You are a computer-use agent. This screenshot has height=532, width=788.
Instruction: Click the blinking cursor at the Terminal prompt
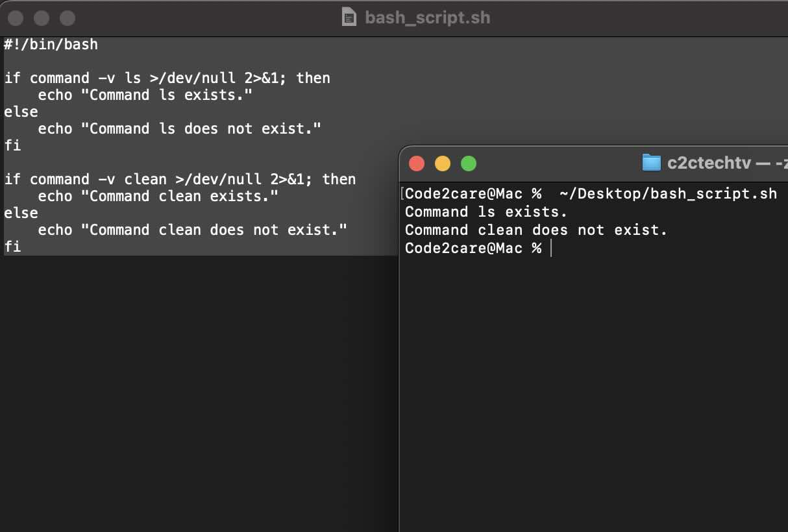[x=551, y=248]
